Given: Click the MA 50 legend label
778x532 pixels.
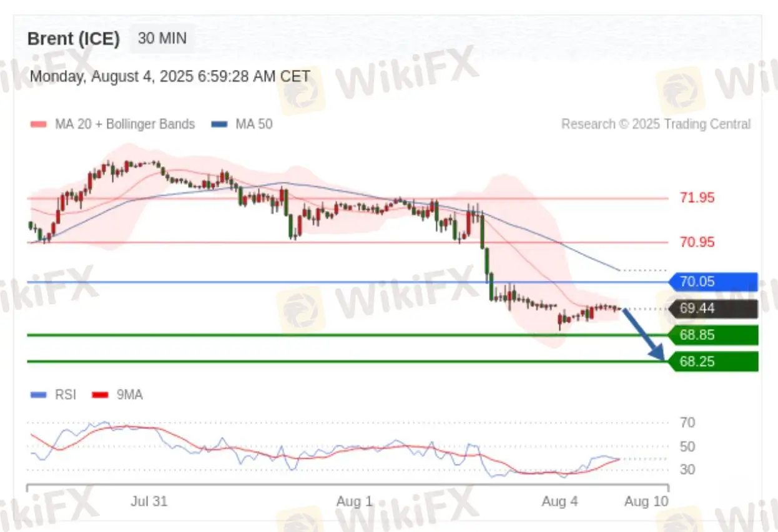Looking at the screenshot, I should 254,124.
